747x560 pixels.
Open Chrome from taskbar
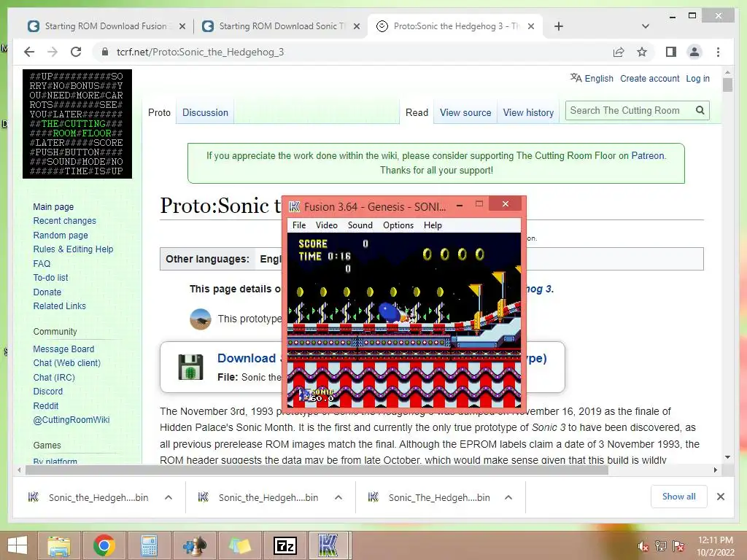[104, 545]
